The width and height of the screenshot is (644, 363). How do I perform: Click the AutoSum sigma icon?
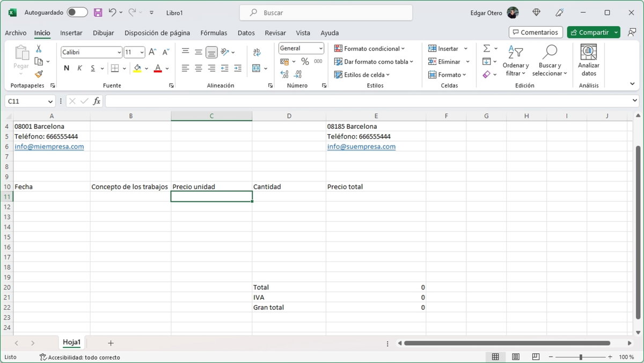click(486, 48)
